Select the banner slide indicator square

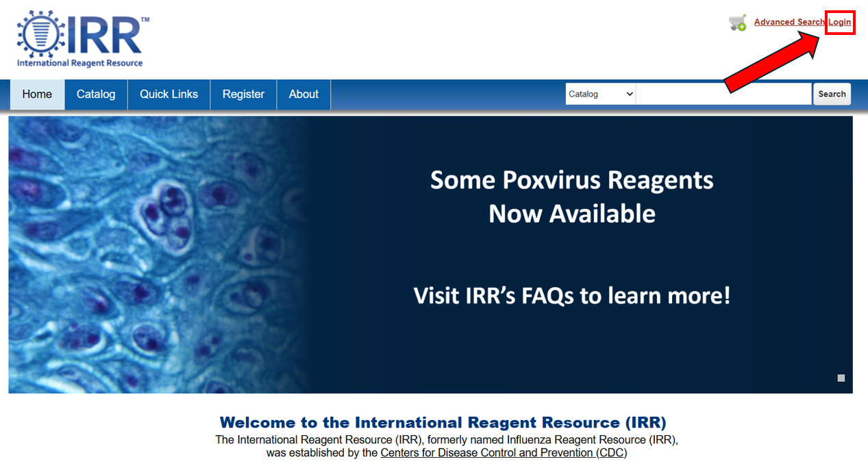coord(841,378)
